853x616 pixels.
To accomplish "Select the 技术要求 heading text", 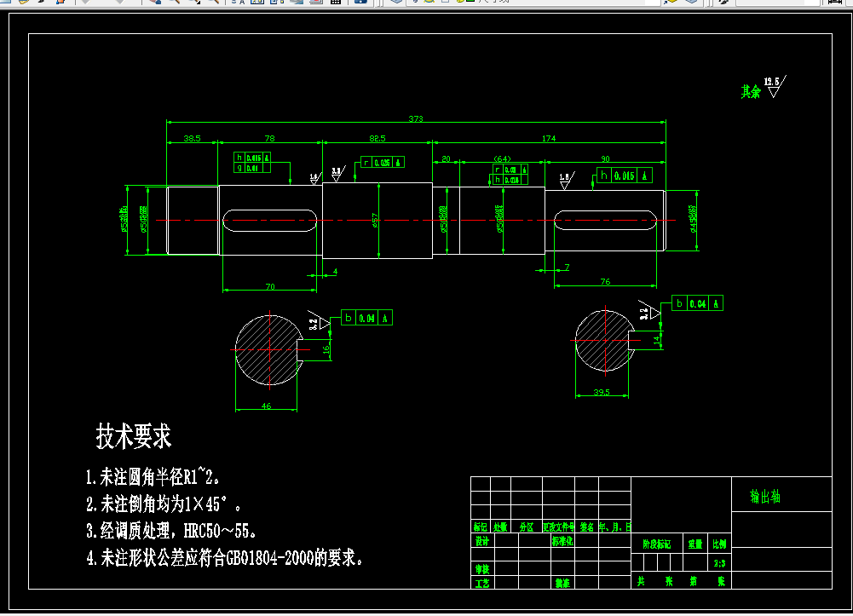I will 133,436.
